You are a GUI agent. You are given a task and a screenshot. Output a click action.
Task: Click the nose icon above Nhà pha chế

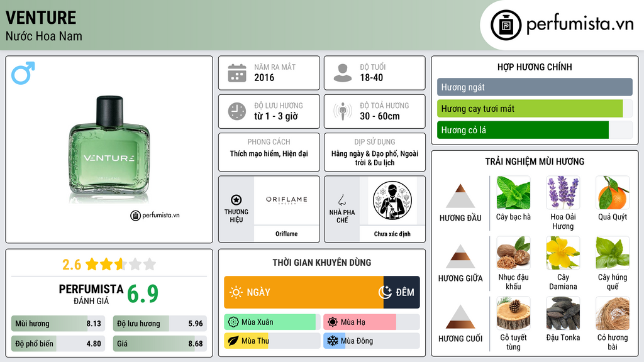pos(341,200)
